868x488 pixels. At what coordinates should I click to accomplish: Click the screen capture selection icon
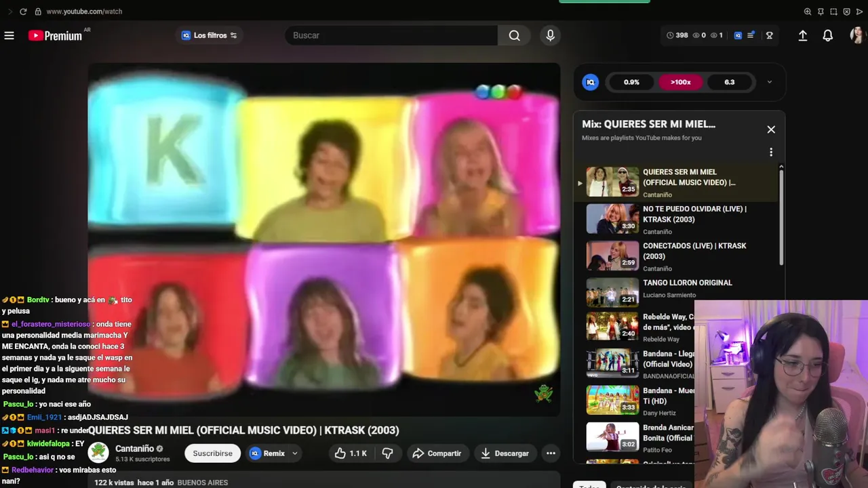pyautogui.click(x=833, y=12)
